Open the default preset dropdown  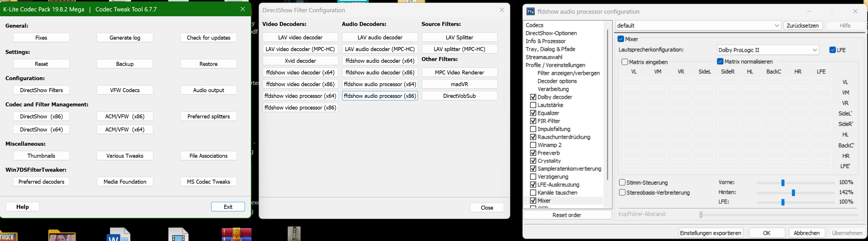(x=698, y=26)
